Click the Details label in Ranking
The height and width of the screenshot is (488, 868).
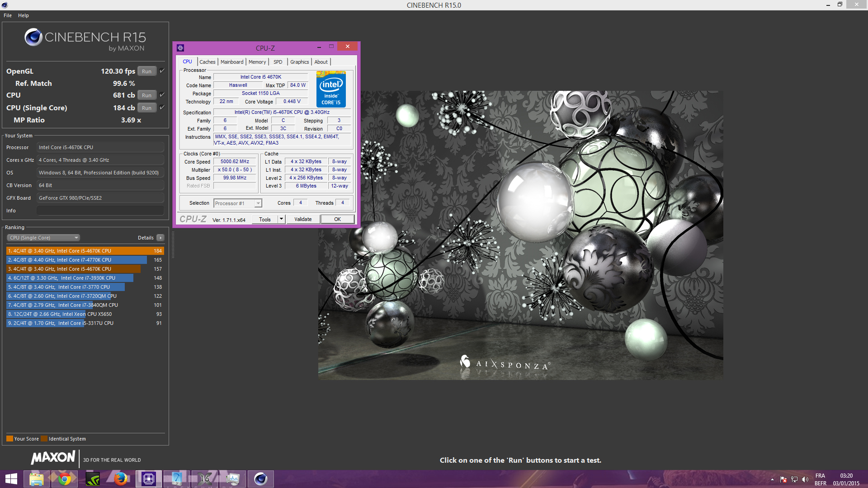(x=146, y=238)
